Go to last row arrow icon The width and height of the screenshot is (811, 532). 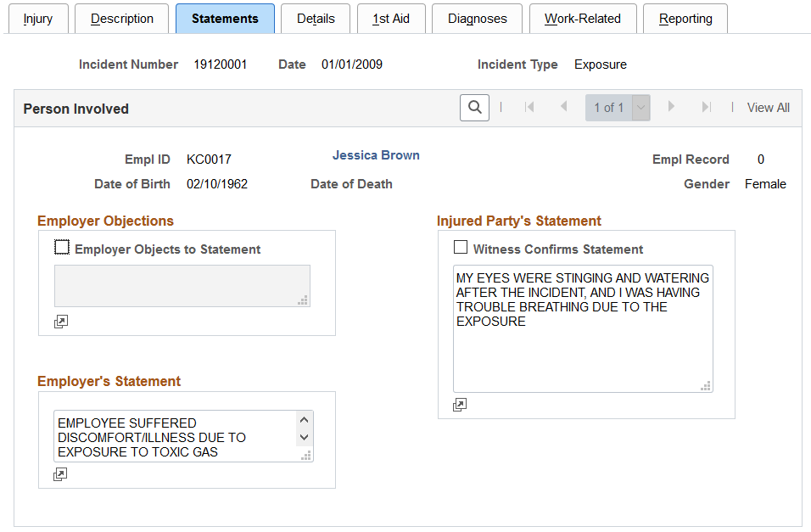pyautogui.click(x=707, y=107)
